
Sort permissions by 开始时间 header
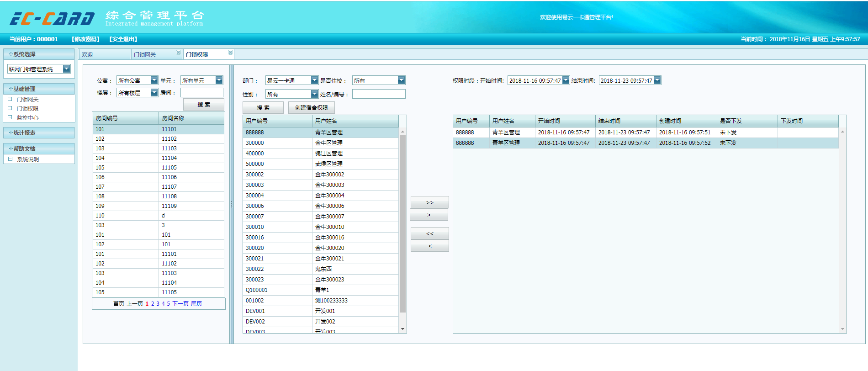click(565, 121)
